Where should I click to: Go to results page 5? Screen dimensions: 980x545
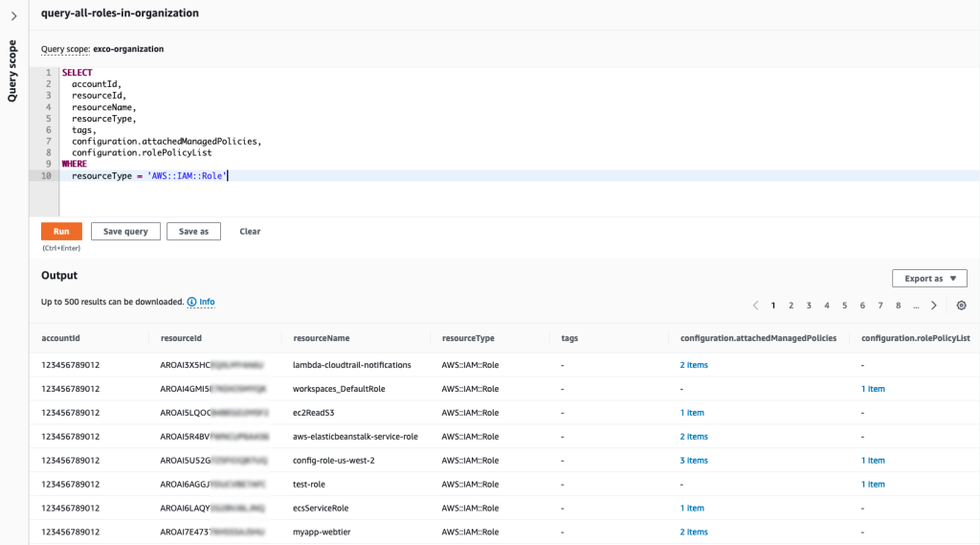coord(844,306)
